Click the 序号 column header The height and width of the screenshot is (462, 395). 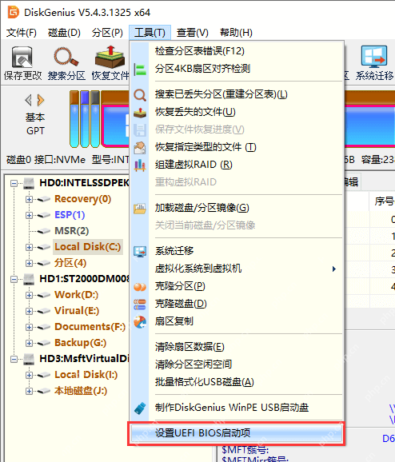[383, 201]
